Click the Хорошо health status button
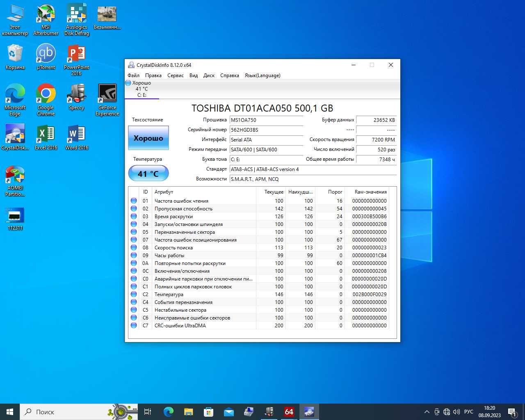 (148, 138)
